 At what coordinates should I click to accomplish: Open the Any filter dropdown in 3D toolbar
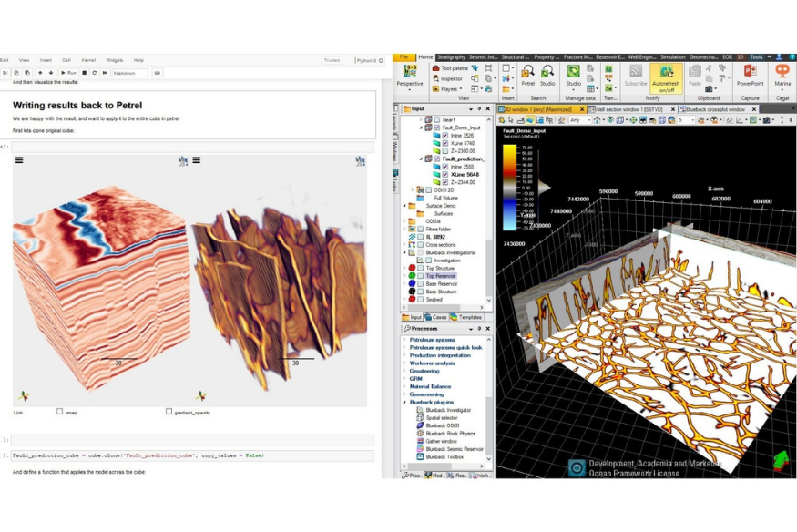[x=579, y=120]
